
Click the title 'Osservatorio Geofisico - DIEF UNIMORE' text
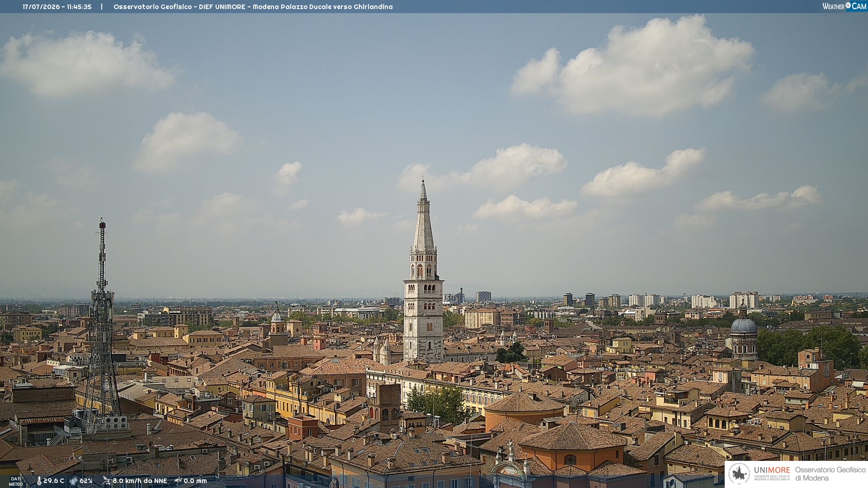pyautogui.click(x=179, y=7)
